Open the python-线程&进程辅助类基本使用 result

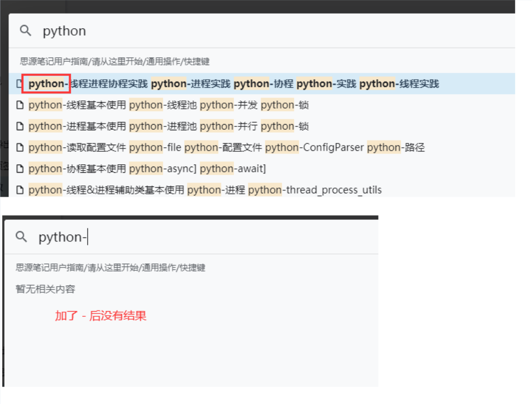point(205,190)
